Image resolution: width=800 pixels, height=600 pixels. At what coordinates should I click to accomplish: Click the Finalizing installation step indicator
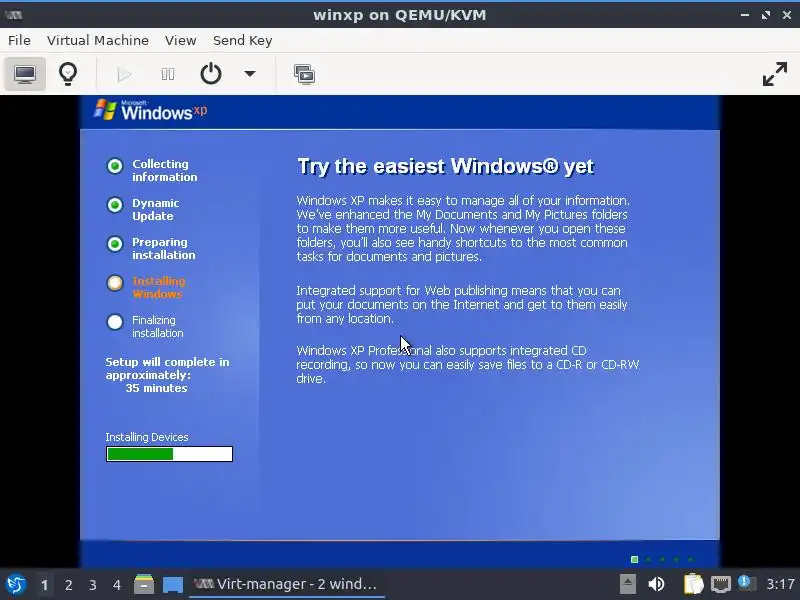tap(115, 322)
